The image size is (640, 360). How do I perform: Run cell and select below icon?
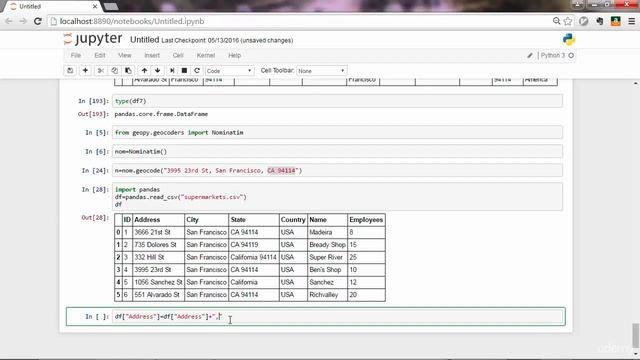coord(172,71)
